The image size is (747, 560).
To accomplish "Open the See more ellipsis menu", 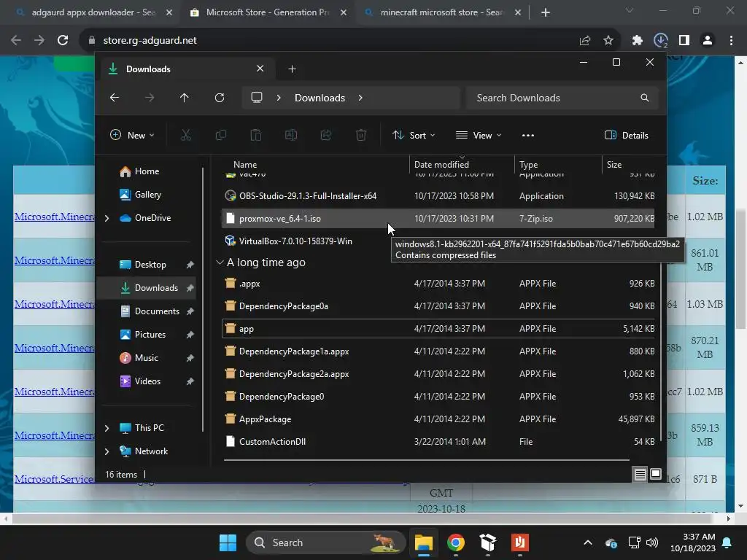I will [x=528, y=135].
